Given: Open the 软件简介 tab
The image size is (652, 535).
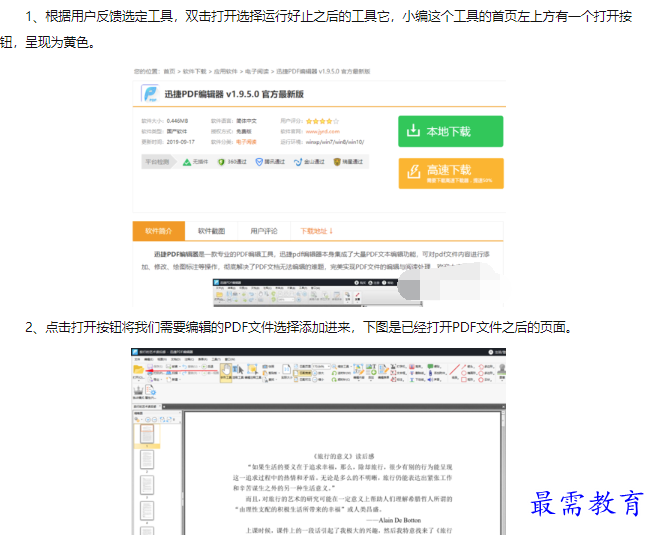Looking at the screenshot, I should pyautogui.click(x=158, y=231).
